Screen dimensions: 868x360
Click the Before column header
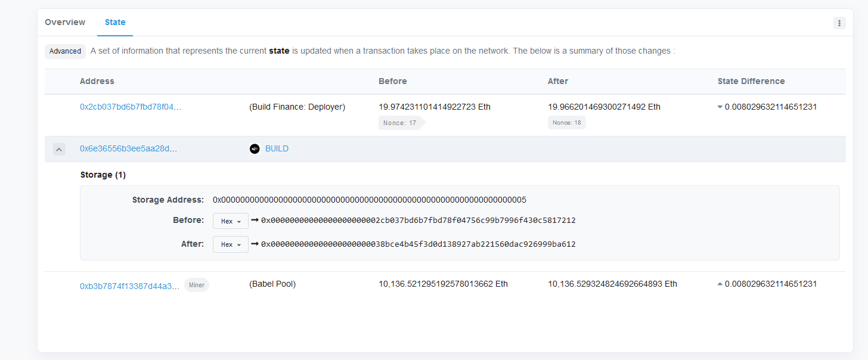point(393,82)
